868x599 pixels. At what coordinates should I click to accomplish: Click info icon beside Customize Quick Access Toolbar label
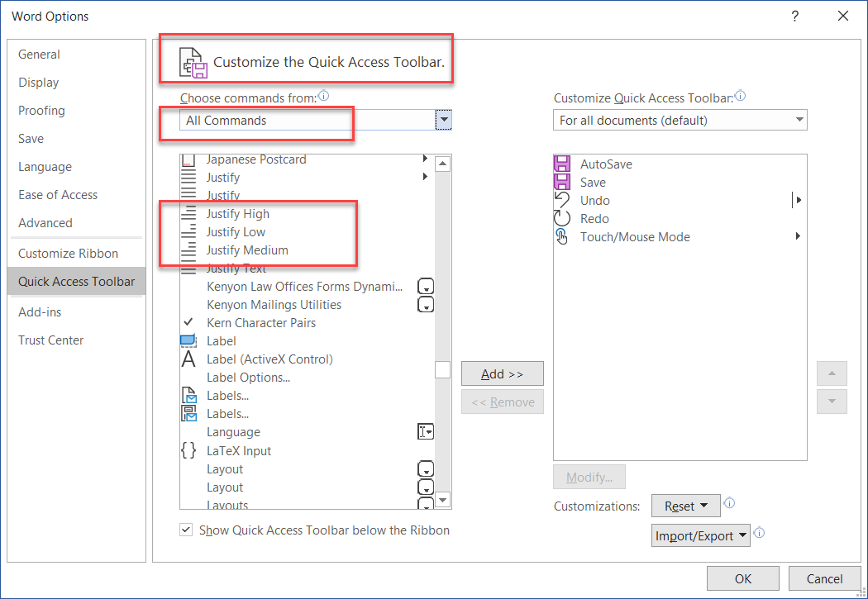[x=740, y=96]
